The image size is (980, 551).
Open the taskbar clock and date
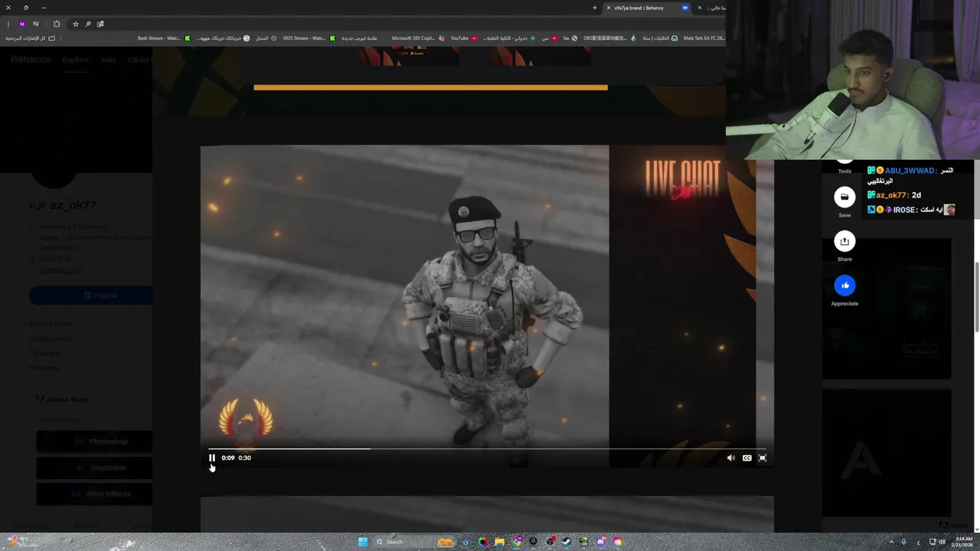(963, 542)
